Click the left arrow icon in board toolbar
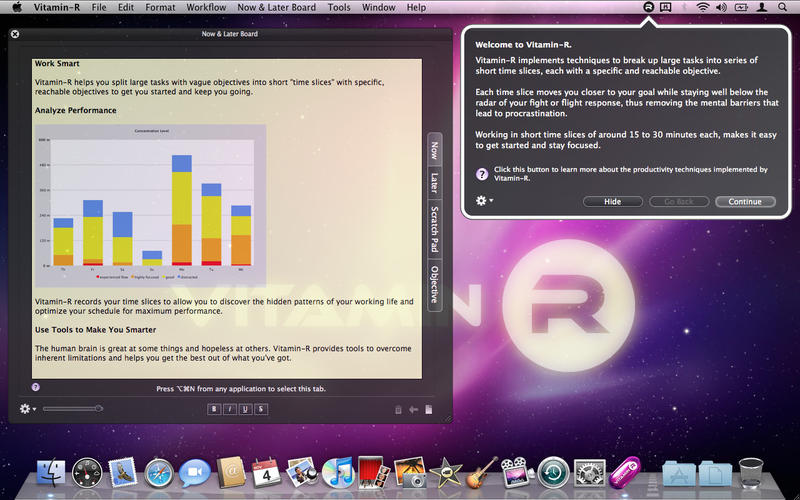The height and width of the screenshot is (500, 800). click(x=413, y=408)
